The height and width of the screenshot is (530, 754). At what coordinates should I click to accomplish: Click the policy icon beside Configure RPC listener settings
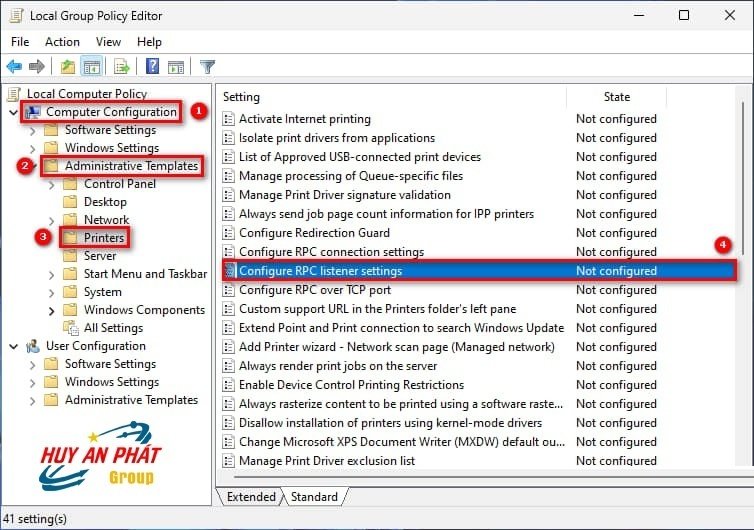[x=230, y=271]
